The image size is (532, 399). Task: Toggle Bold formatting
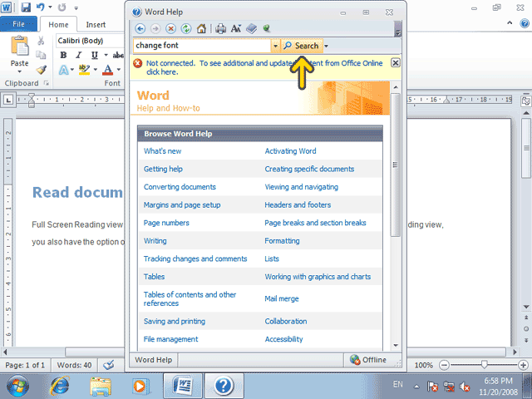63,56
